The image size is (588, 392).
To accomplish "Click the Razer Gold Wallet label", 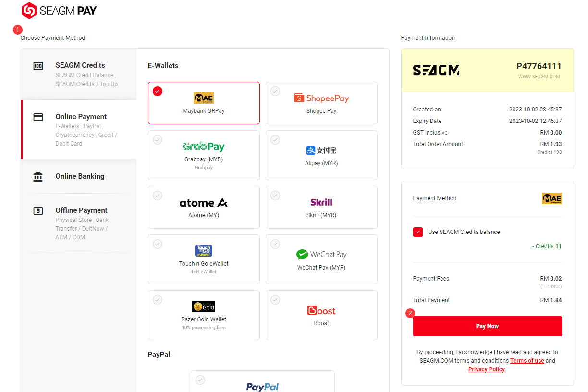I will point(204,319).
